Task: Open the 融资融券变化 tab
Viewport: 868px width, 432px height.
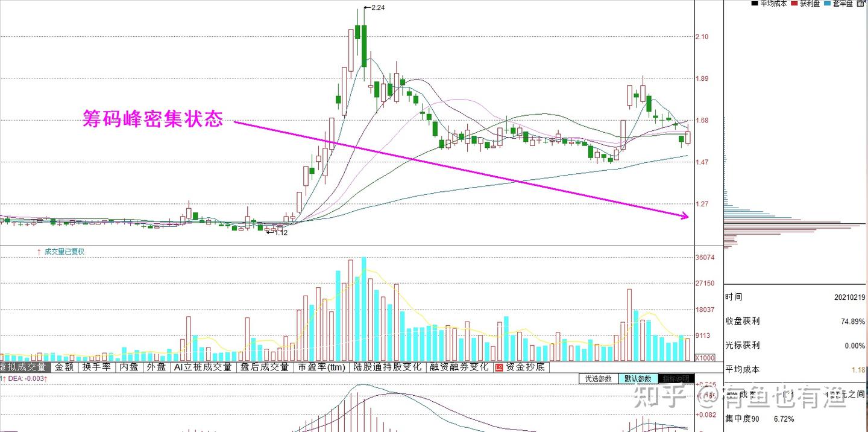Action: pos(459,366)
